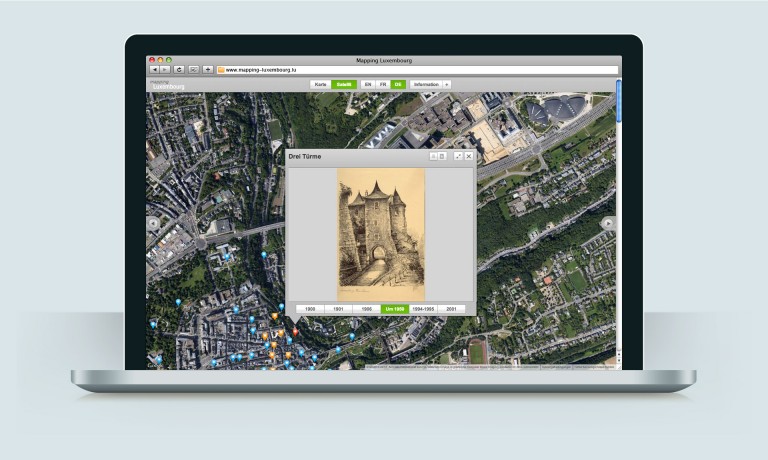Click the browser forward arrow button

[x=165, y=70]
